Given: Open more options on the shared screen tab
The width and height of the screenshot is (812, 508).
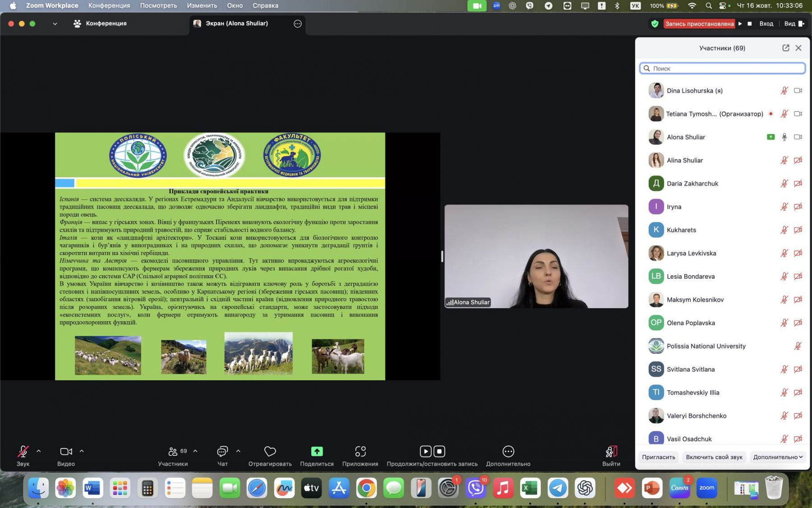Looking at the screenshot, I should 297,23.
